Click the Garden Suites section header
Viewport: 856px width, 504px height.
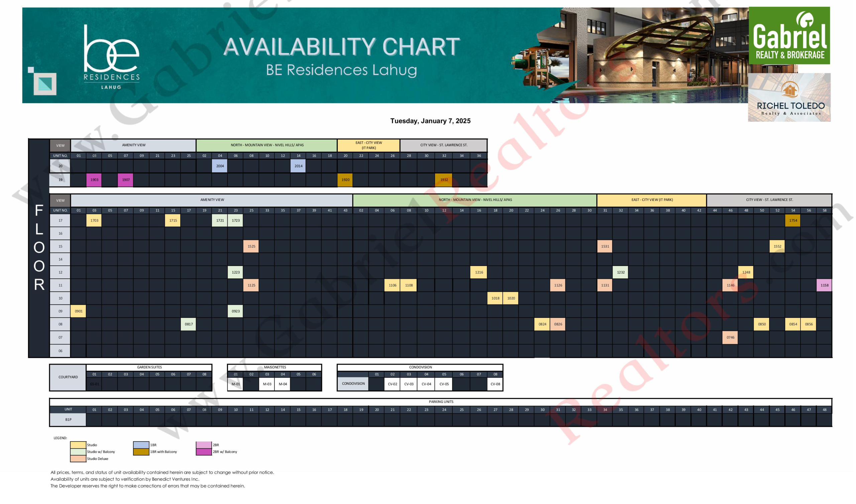149,367
